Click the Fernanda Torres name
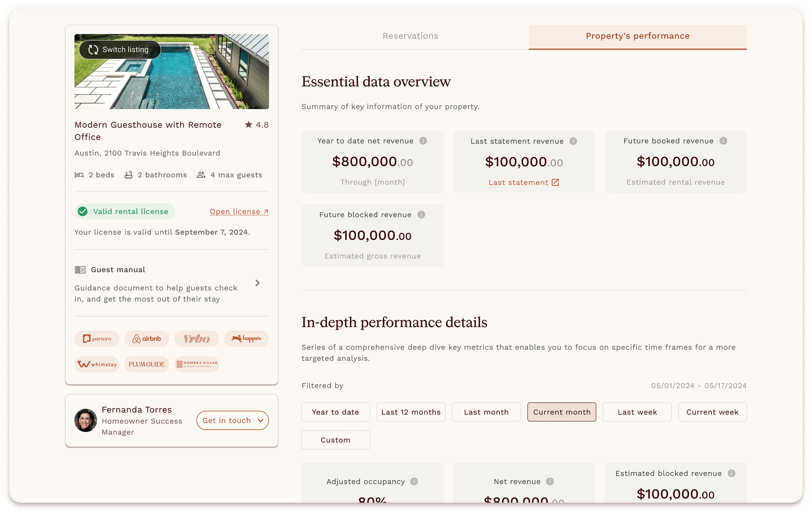The width and height of the screenshot is (812, 513). [137, 410]
